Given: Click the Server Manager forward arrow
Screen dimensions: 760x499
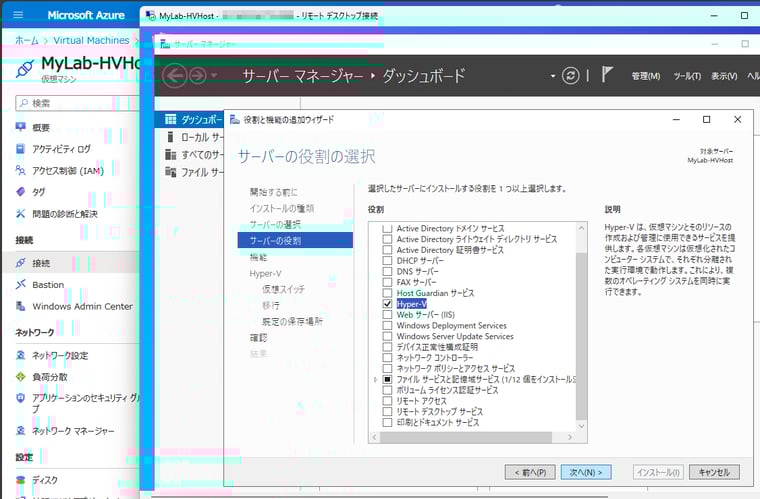Looking at the screenshot, I should click(x=198, y=76).
